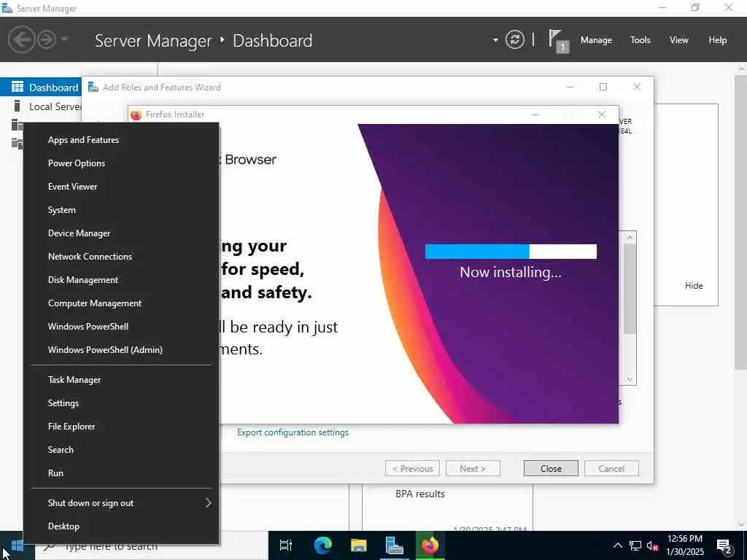The height and width of the screenshot is (560, 747).
Task: Click Export configuration settings link
Action: (293, 432)
